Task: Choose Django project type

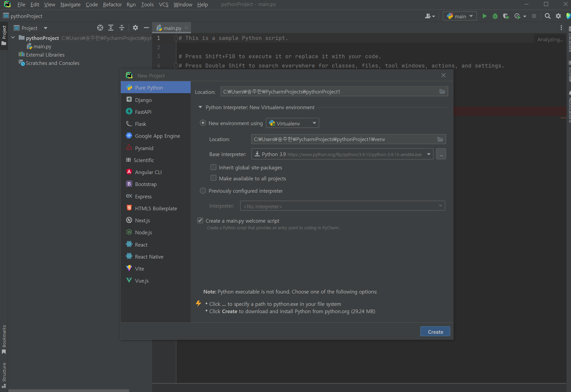Action: 156,100
